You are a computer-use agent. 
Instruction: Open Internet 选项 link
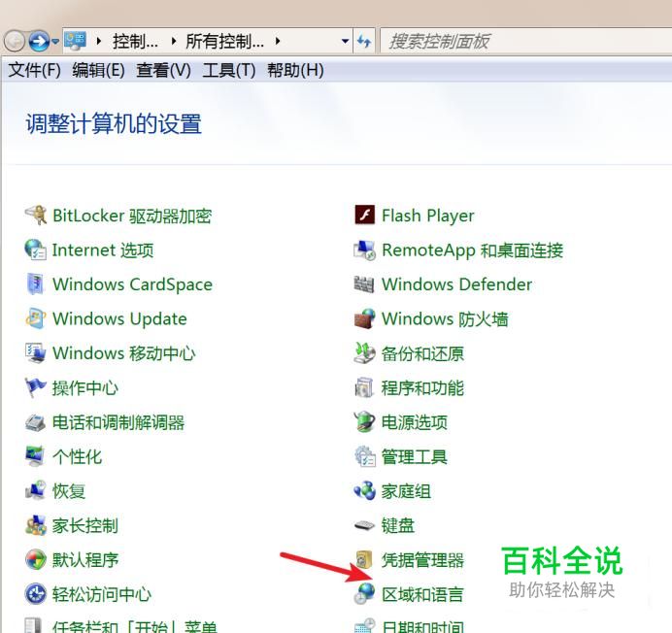coord(103,250)
